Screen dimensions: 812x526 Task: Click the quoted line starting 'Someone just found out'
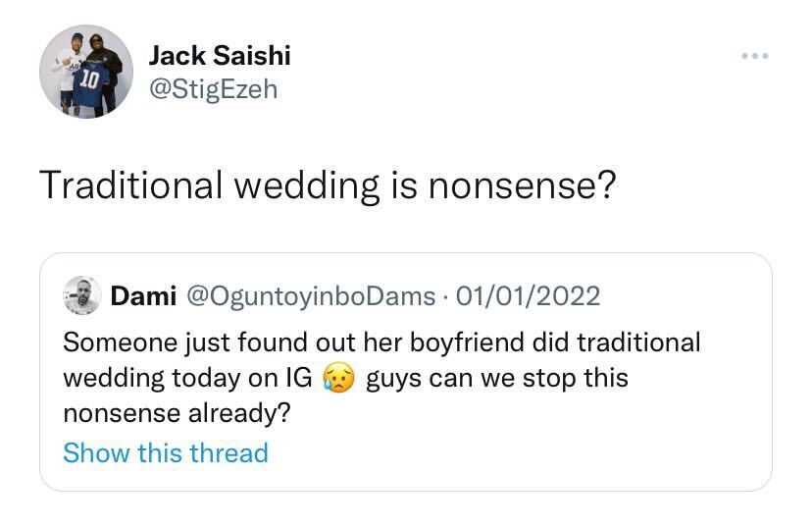click(x=381, y=342)
